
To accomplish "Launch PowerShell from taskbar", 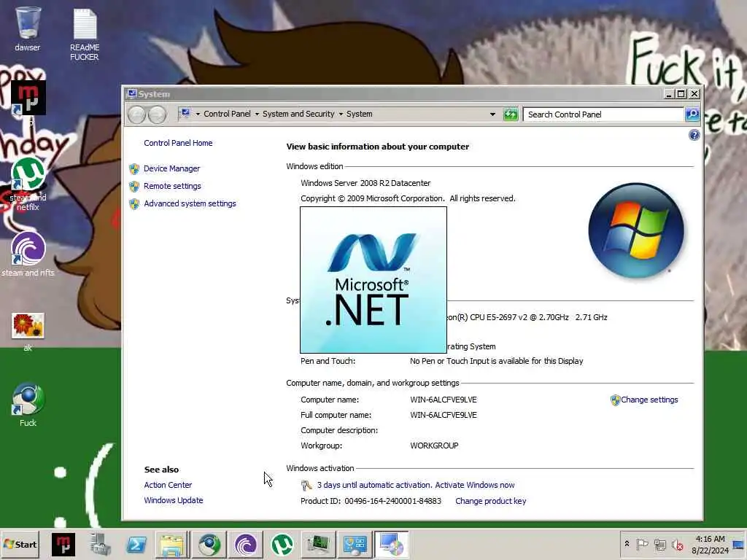I will (136, 544).
